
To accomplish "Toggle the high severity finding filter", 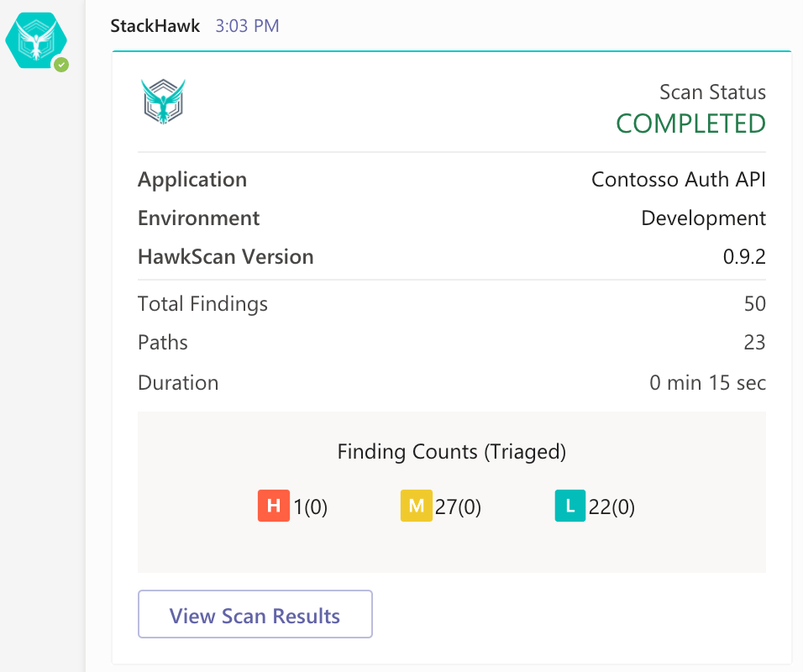I will pos(272,506).
